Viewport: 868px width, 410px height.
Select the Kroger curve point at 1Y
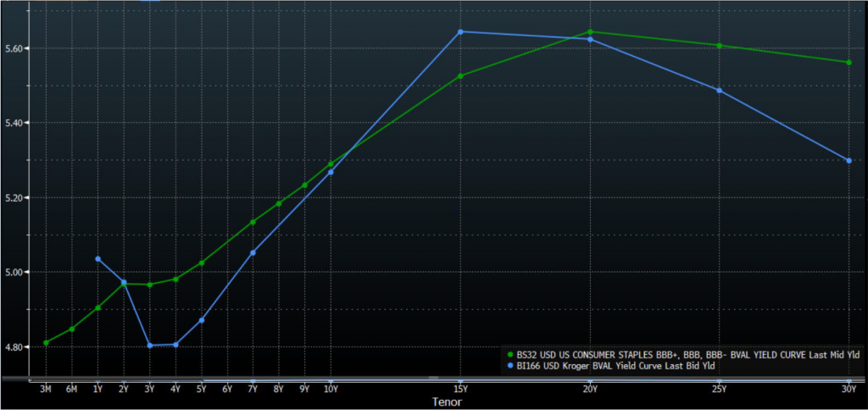coord(98,258)
